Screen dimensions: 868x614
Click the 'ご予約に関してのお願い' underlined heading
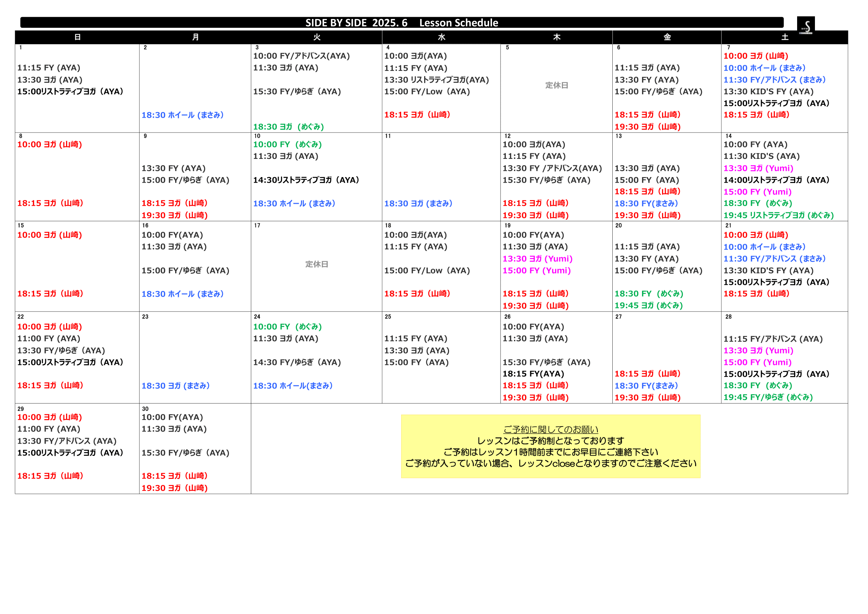click(x=551, y=430)
